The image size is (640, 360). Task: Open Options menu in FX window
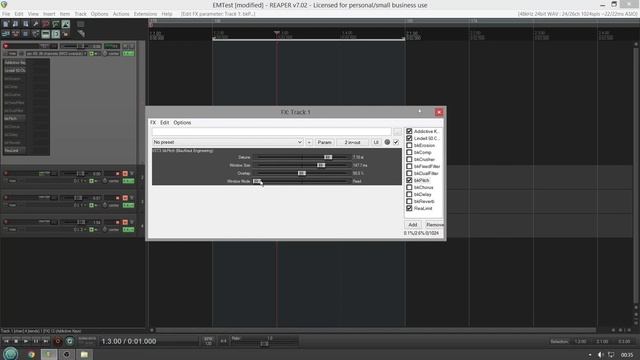(x=182, y=122)
